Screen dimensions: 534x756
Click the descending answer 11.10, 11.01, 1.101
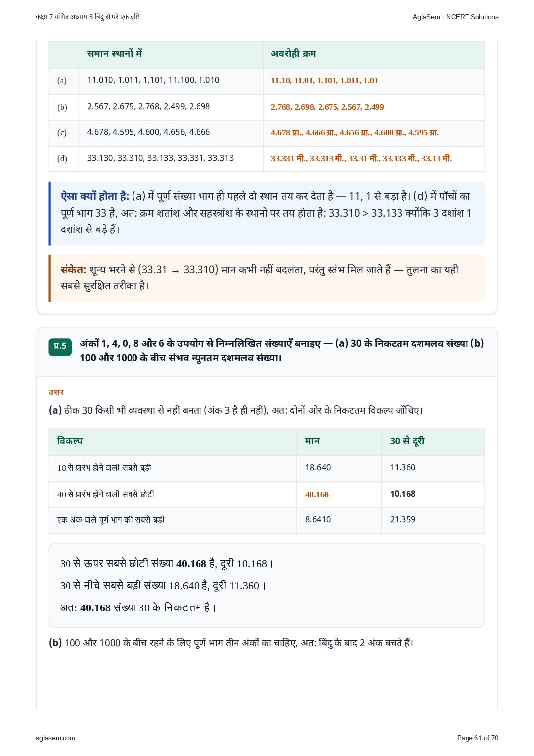(325, 80)
